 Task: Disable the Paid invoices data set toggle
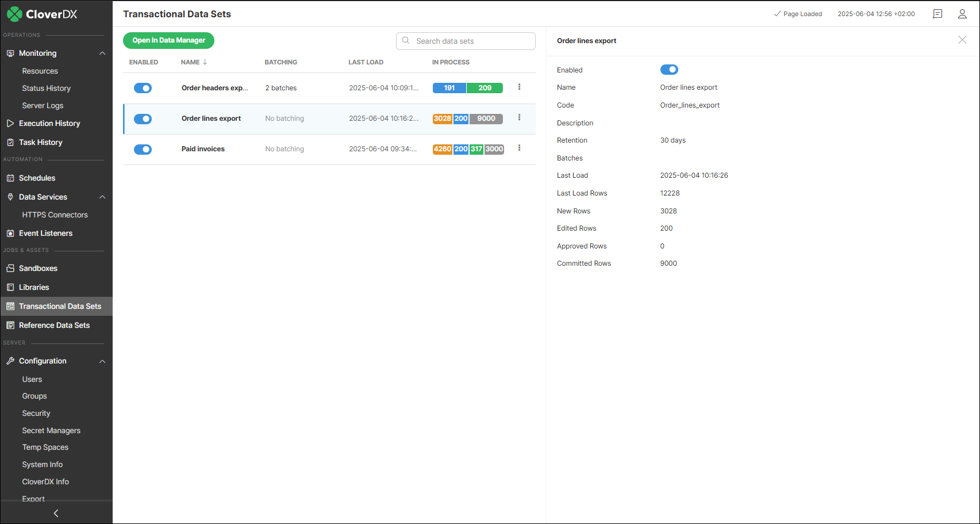point(143,149)
